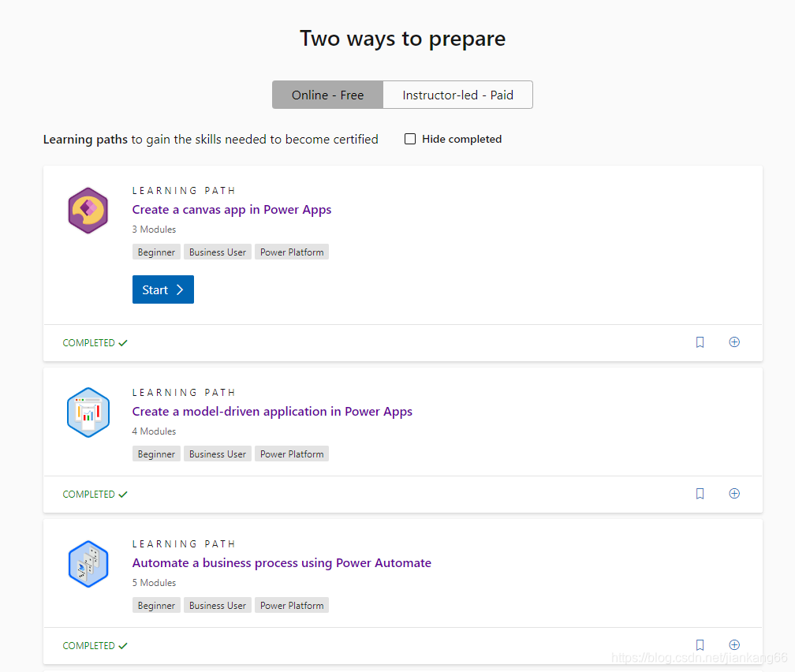
Task: Click Power Platform tag on canvas app card
Action: (x=292, y=252)
